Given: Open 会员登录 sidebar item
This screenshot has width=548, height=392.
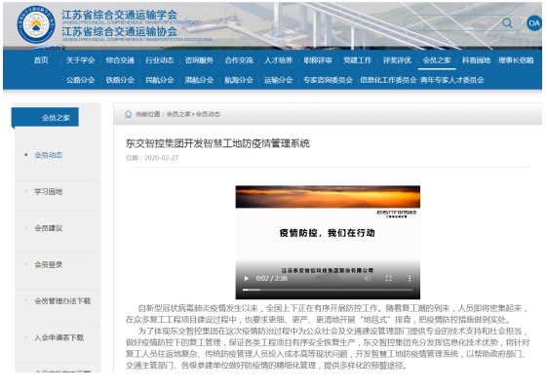Looking at the screenshot, I should [48, 265].
